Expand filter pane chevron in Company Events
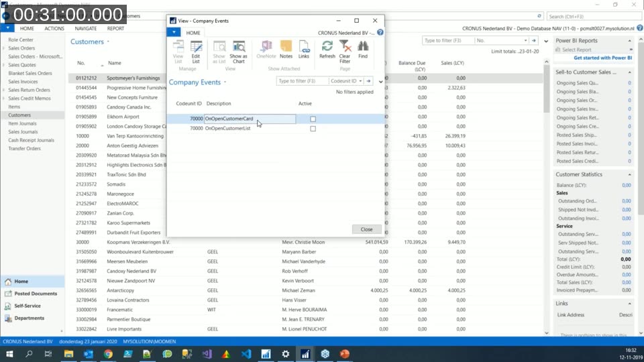 [381, 82]
